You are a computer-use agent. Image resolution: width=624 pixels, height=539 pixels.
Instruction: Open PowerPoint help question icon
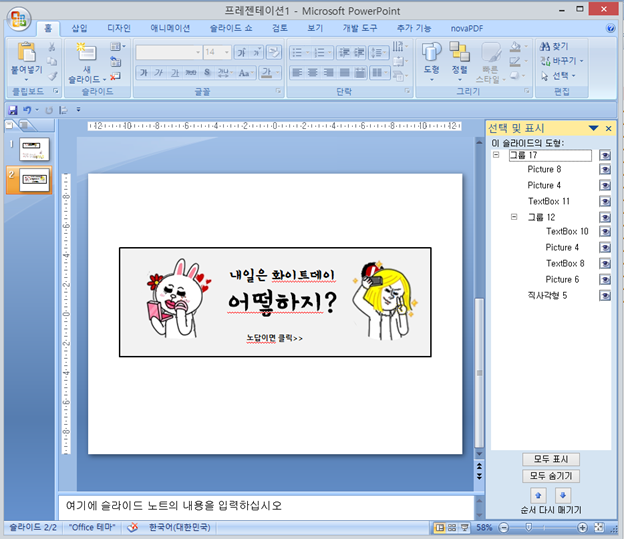[610, 28]
